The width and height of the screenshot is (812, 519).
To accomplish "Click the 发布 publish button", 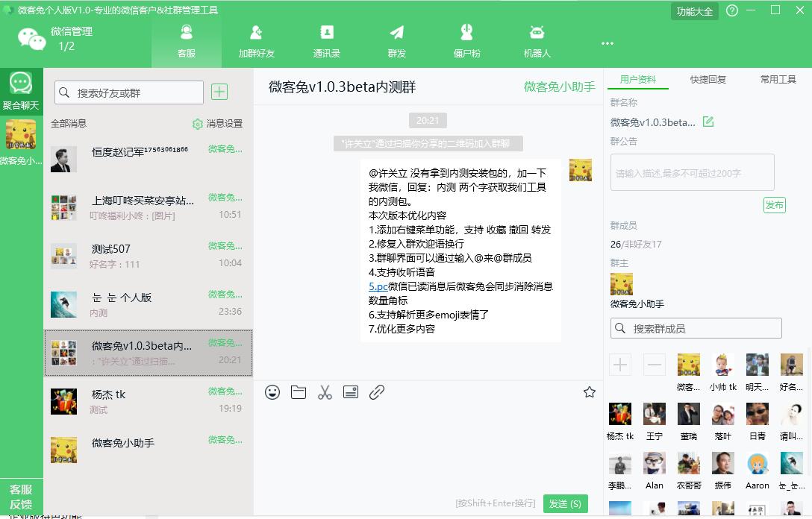I will [774, 205].
